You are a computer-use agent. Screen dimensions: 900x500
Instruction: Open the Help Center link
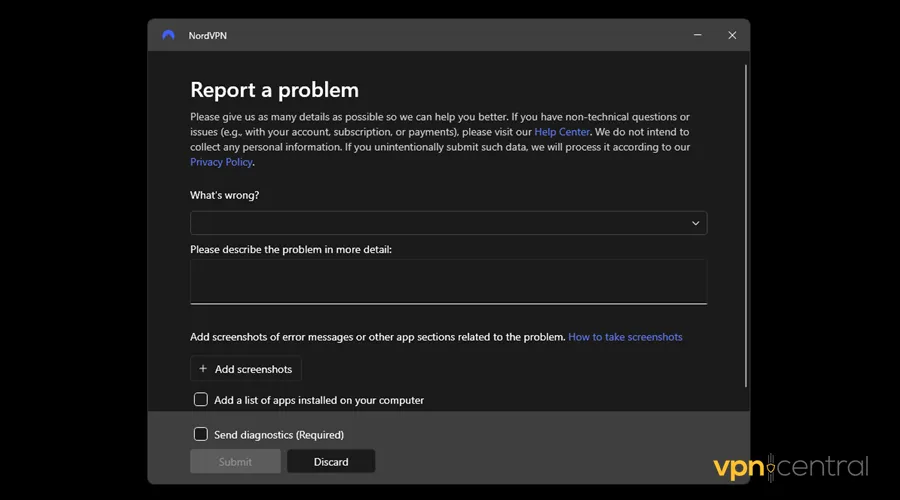pos(562,132)
